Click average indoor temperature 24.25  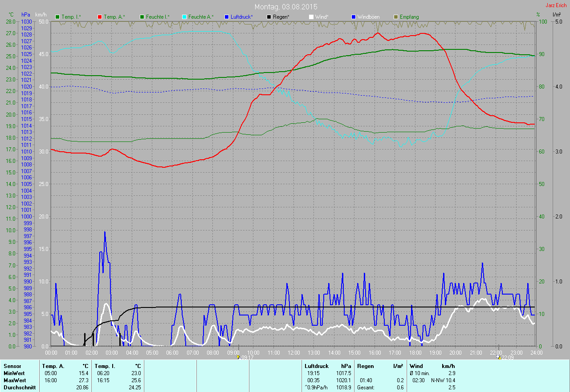point(134,388)
